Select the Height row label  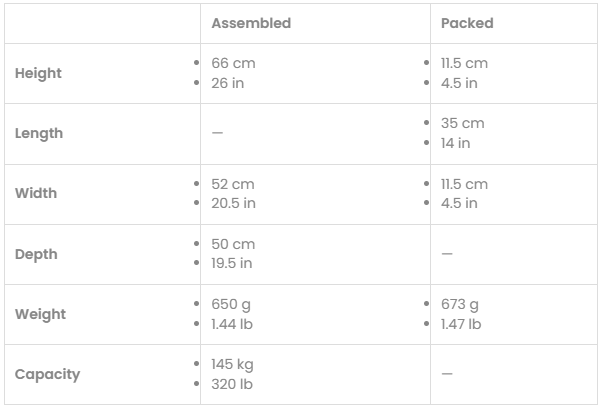(38, 73)
